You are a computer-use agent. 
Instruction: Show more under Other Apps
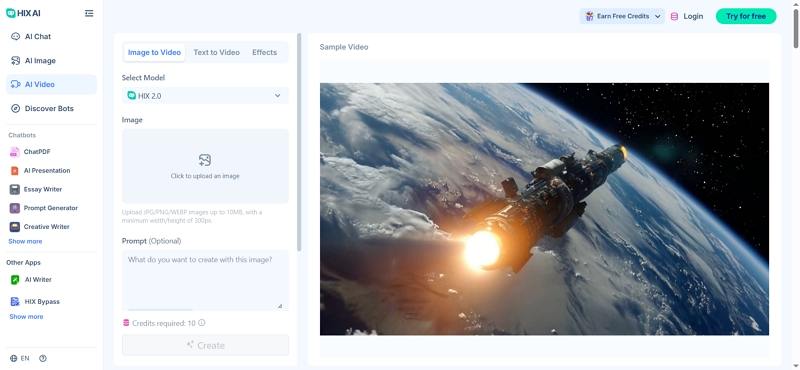[x=26, y=317]
